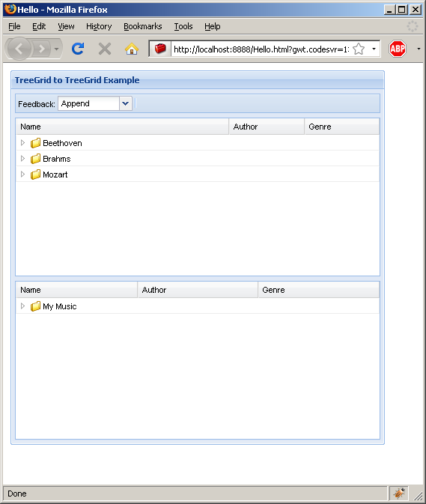Click the bug icon in status bar
Viewport: 426px width, 504px height.
[x=399, y=493]
